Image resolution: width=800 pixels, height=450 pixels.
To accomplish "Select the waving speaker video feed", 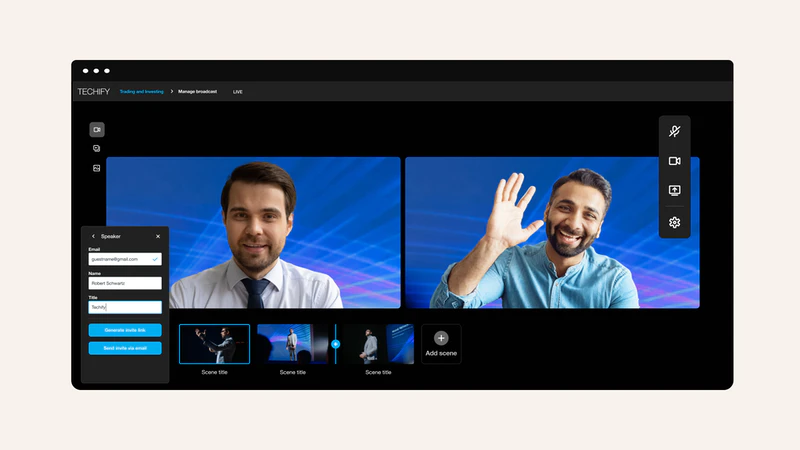I will pos(552,233).
